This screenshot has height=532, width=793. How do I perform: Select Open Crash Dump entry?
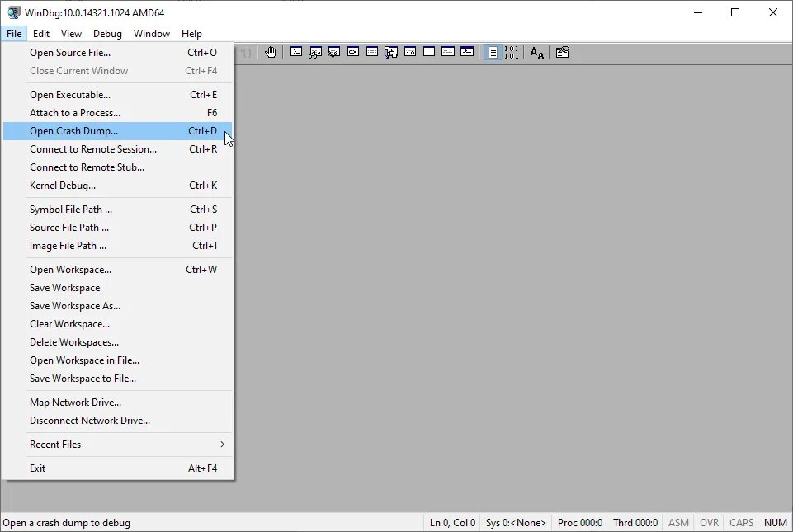[117, 131]
